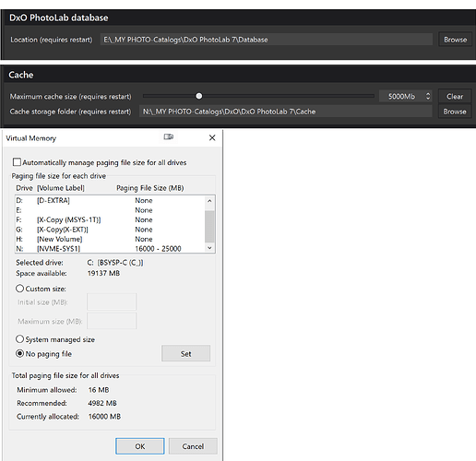Browse for database location
The image size is (476, 461).
click(x=455, y=40)
